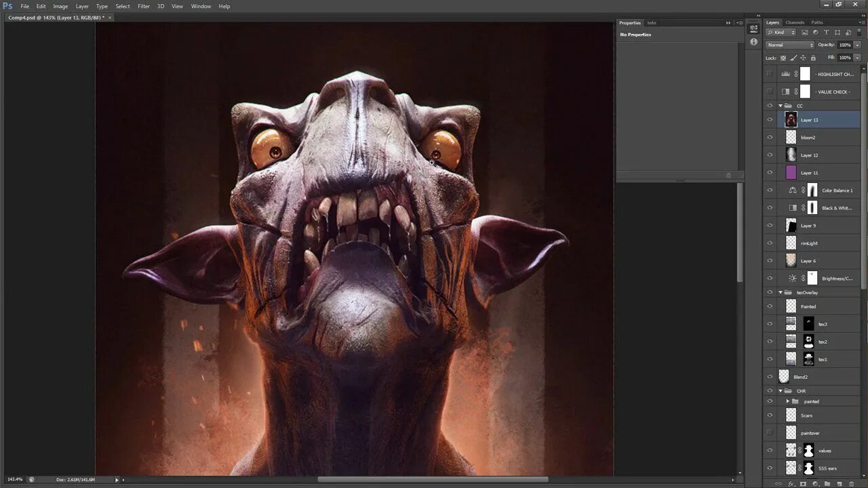Viewport: 868px width, 488px height.
Task: Create new layer icon
Action: [840, 484]
